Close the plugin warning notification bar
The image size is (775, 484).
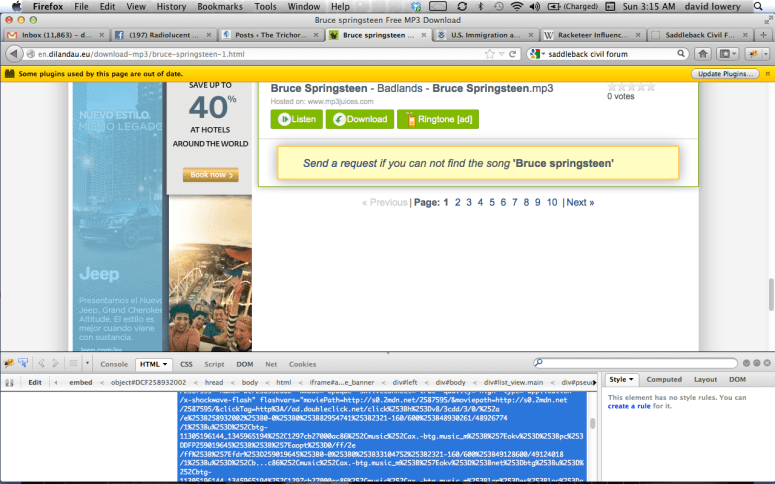pos(766,73)
